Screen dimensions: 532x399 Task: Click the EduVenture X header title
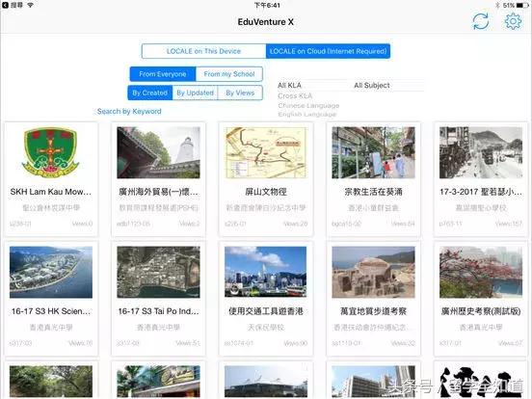coord(266,22)
